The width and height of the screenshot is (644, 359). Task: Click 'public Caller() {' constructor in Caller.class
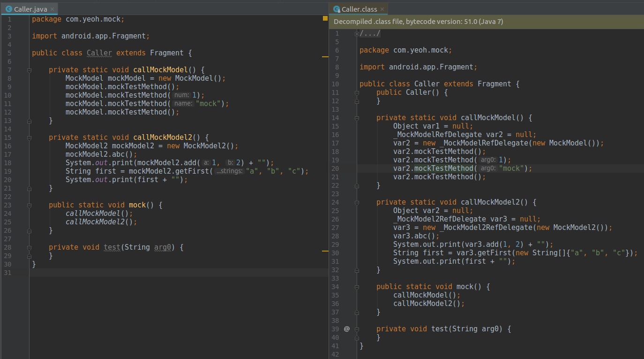(x=412, y=92)
